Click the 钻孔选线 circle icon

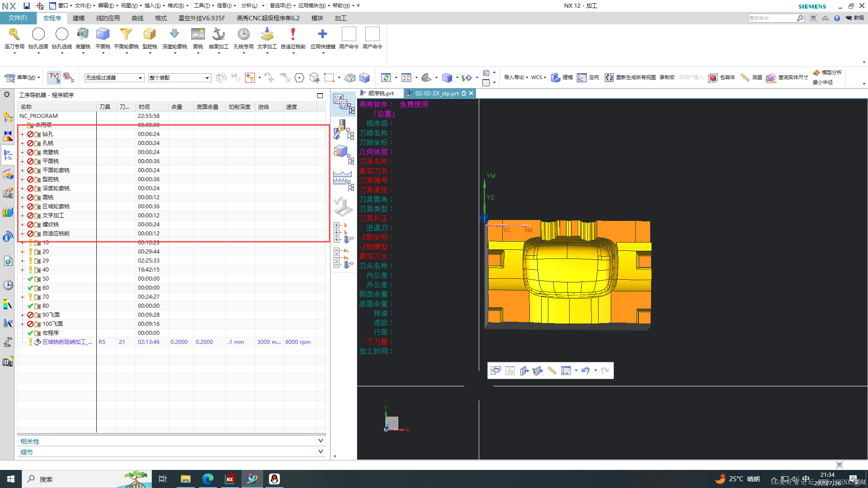[62, 34]
